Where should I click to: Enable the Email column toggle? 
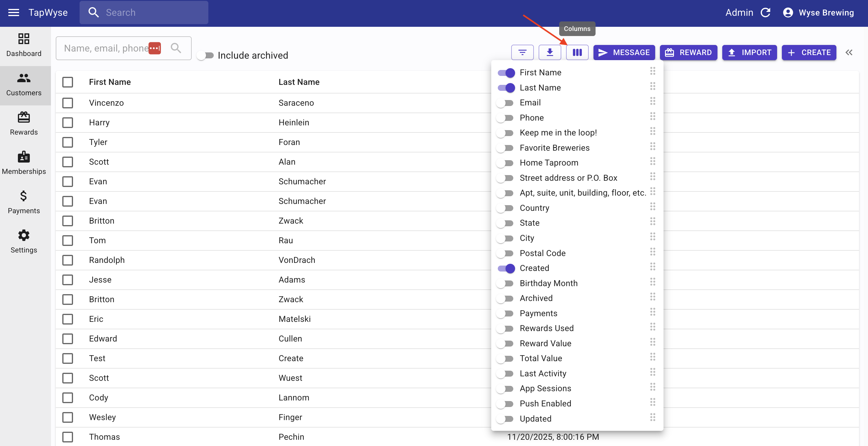[506, 103]
